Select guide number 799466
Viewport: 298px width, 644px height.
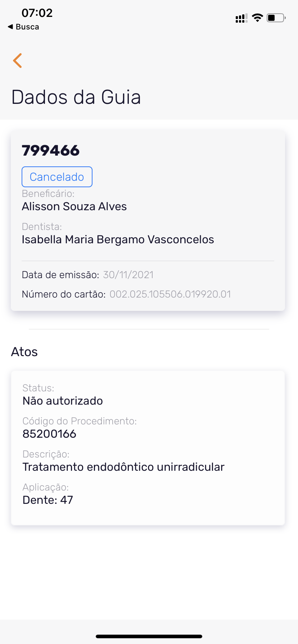51,151
